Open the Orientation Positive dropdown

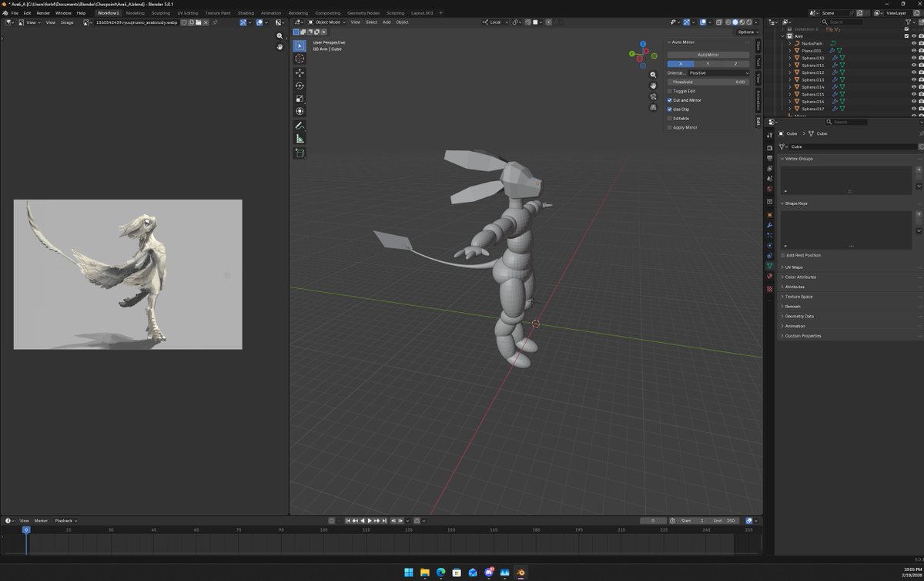pyautogui.click(x=718, y=72)
